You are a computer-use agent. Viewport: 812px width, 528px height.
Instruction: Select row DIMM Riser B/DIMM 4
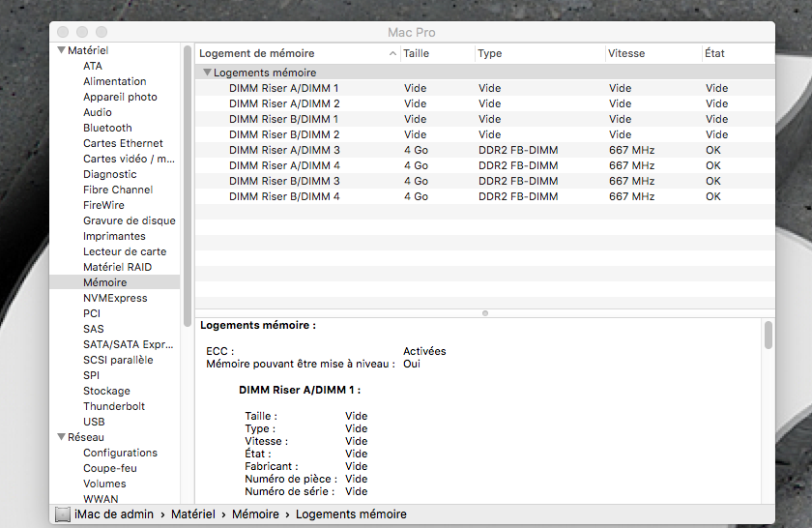point(484,196)
